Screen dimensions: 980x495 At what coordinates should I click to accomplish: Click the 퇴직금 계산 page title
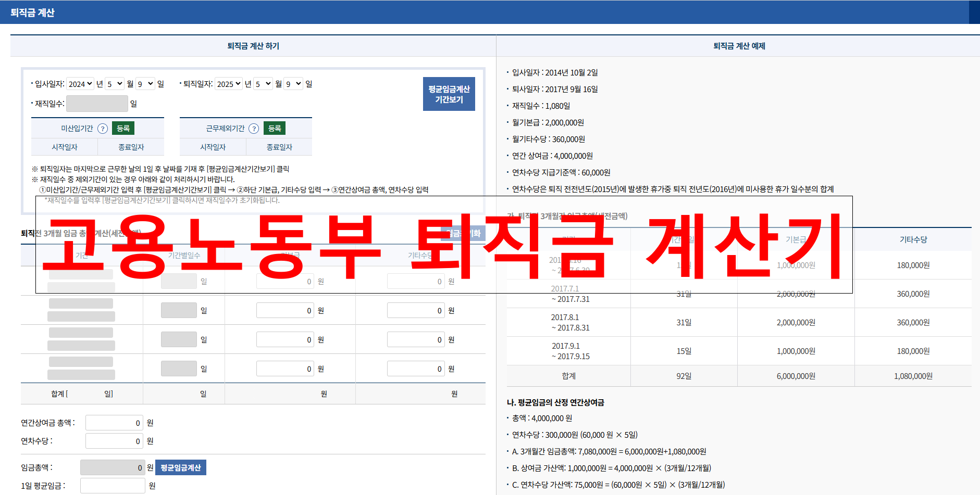click(32, 12)
